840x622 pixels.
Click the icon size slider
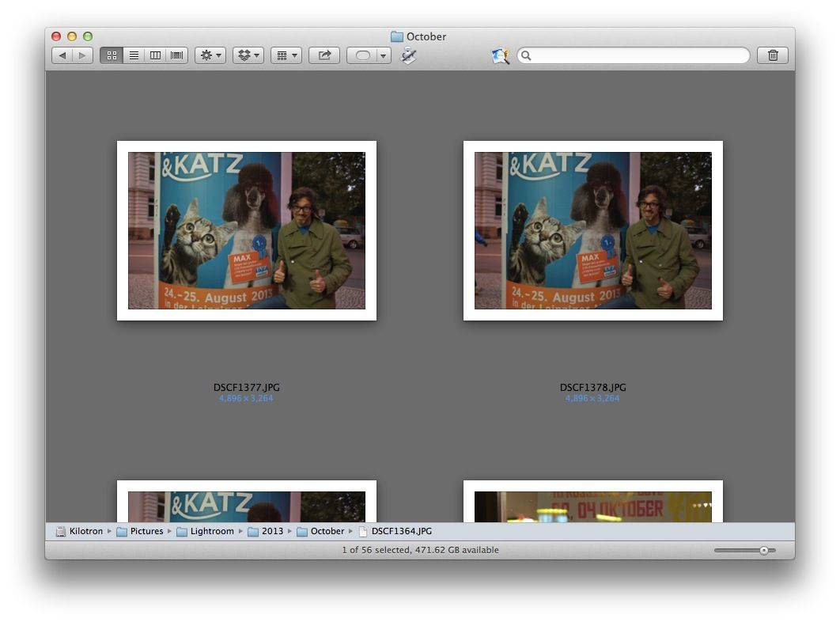click(x=745, y=550)
